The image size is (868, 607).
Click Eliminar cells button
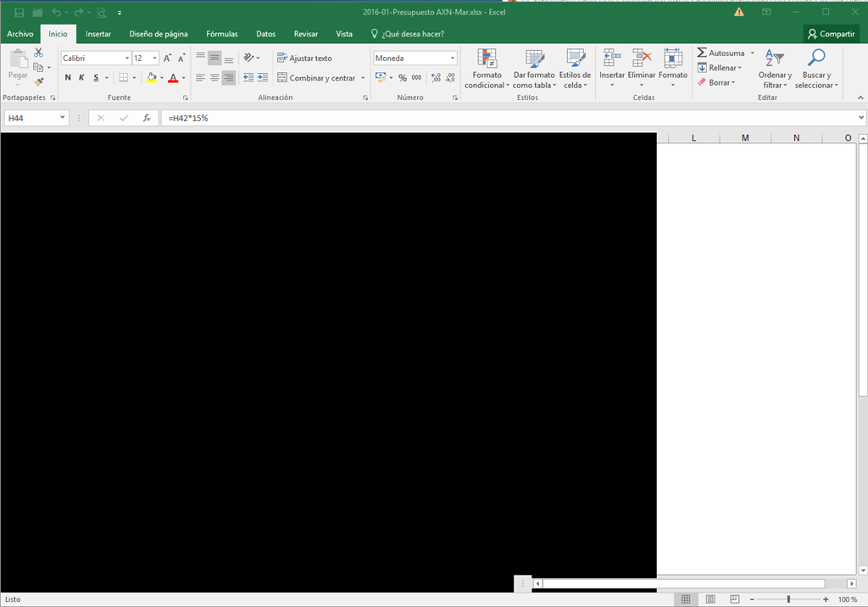point(642,69)
